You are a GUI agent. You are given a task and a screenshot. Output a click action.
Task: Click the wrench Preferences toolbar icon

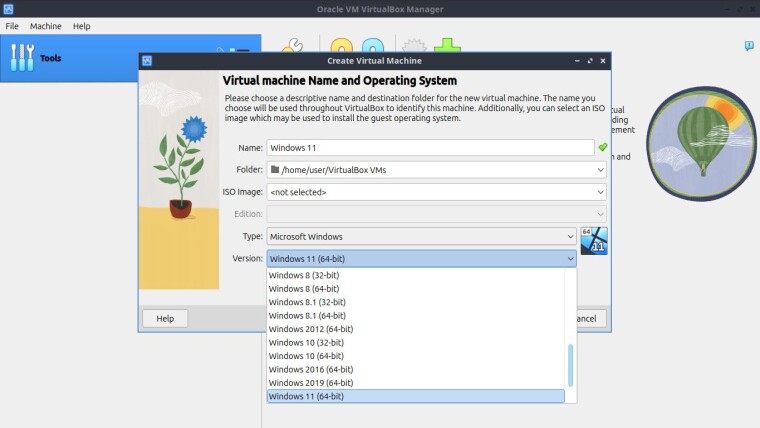[x=292, y=46]
